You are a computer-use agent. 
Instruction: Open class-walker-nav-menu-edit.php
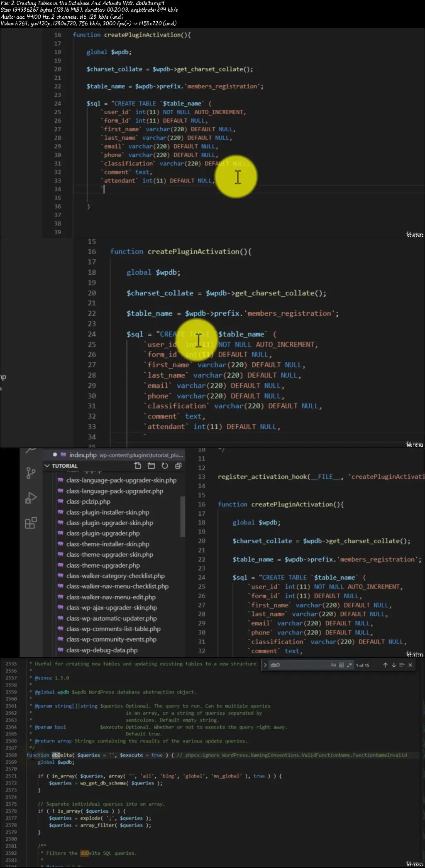click(x=111, y=597)
